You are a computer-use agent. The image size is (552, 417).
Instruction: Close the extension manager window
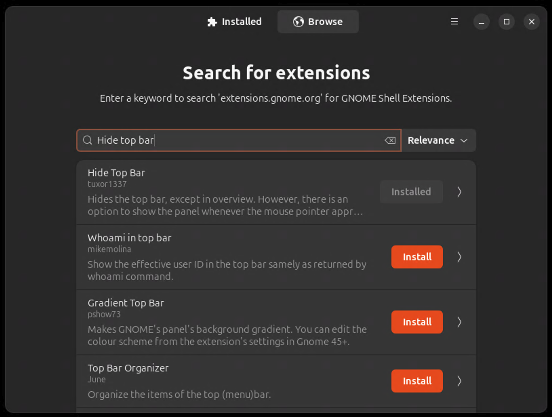coord(532,22)
